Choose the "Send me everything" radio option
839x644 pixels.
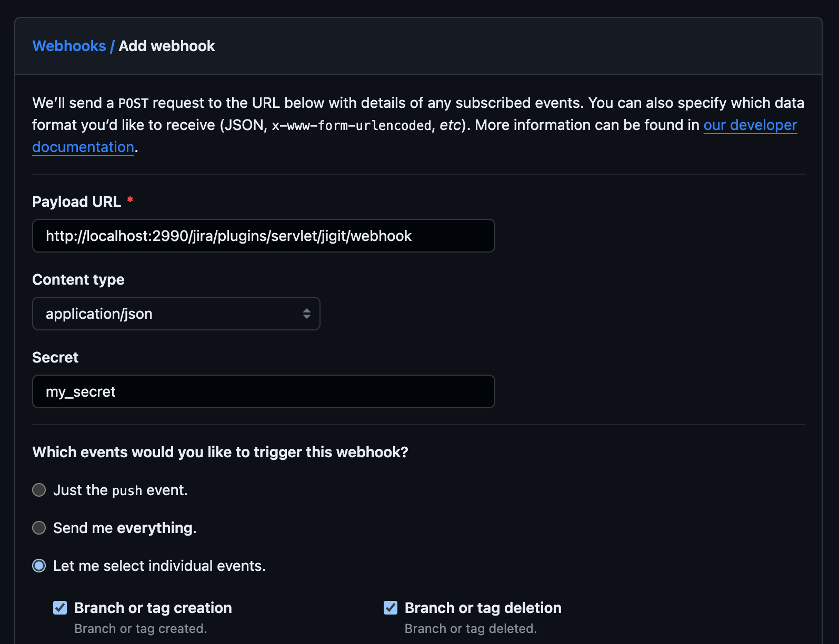(x=39, y=528)
